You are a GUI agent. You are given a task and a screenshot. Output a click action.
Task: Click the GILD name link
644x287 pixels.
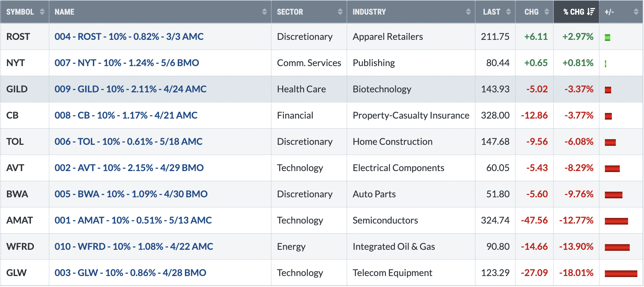pyautogui.click(x=130, y=89)
